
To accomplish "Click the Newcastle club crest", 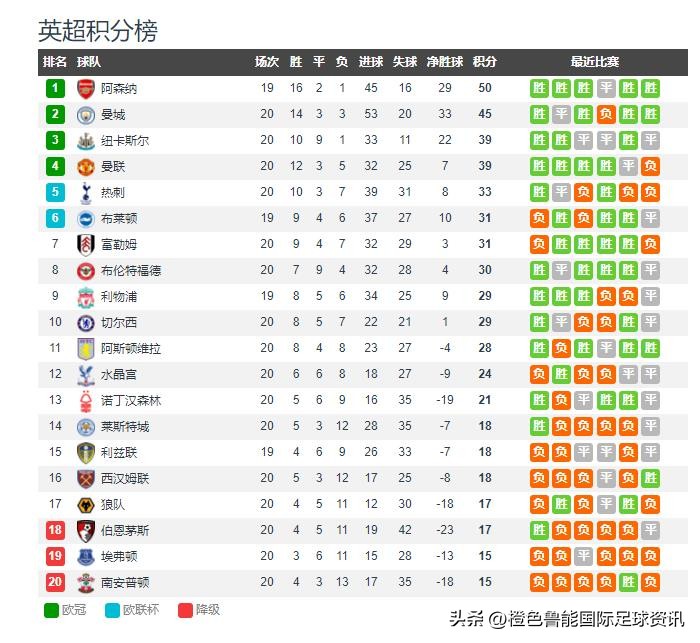I will click(x=85, y=140).
